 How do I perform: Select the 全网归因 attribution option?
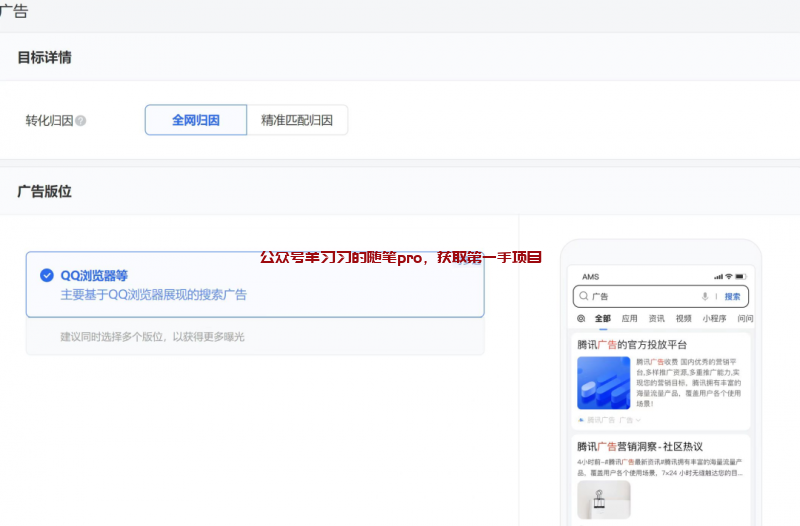(196, 120)
